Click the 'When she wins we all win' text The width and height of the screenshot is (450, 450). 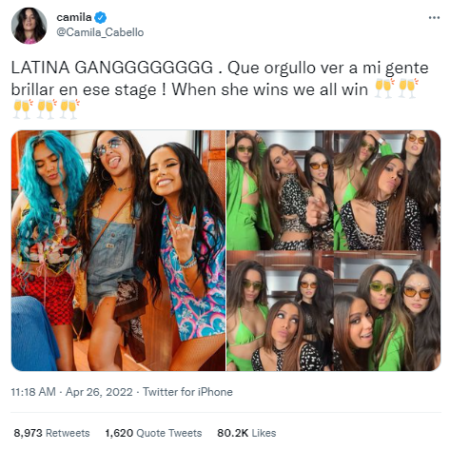tap(270, 89)
